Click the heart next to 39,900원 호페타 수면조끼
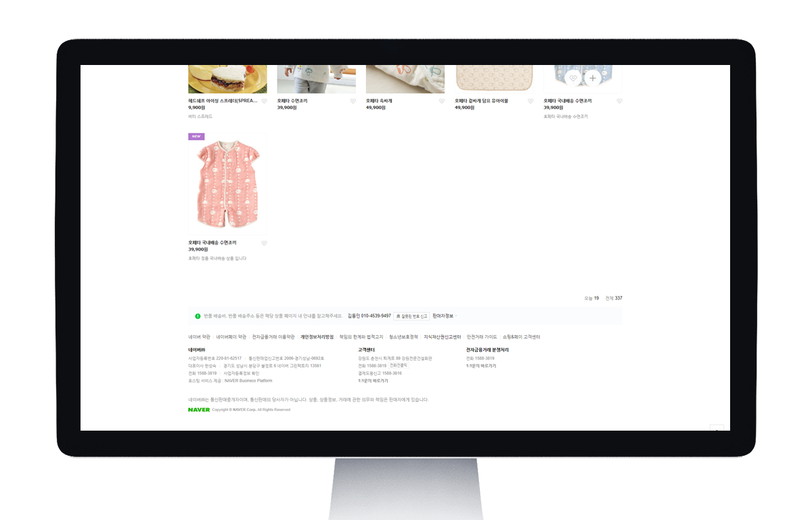812x520 pixels. tap(353, 101)
